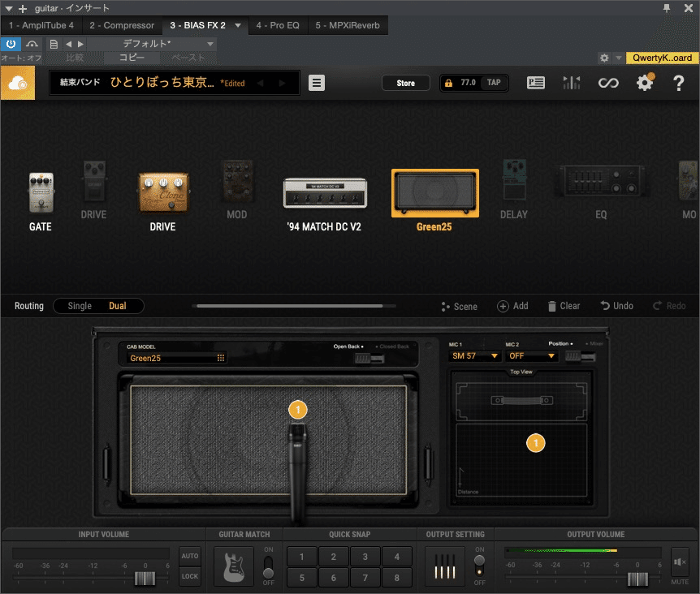The image size is (700, 594).
Task: Open BIAS FX settings gear
Action: point(645,83)
